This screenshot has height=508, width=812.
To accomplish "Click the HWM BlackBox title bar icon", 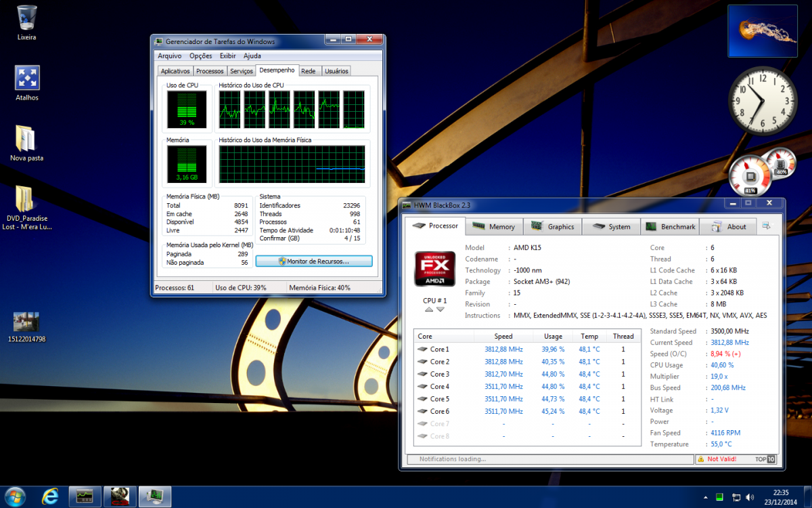I will 407,206.
